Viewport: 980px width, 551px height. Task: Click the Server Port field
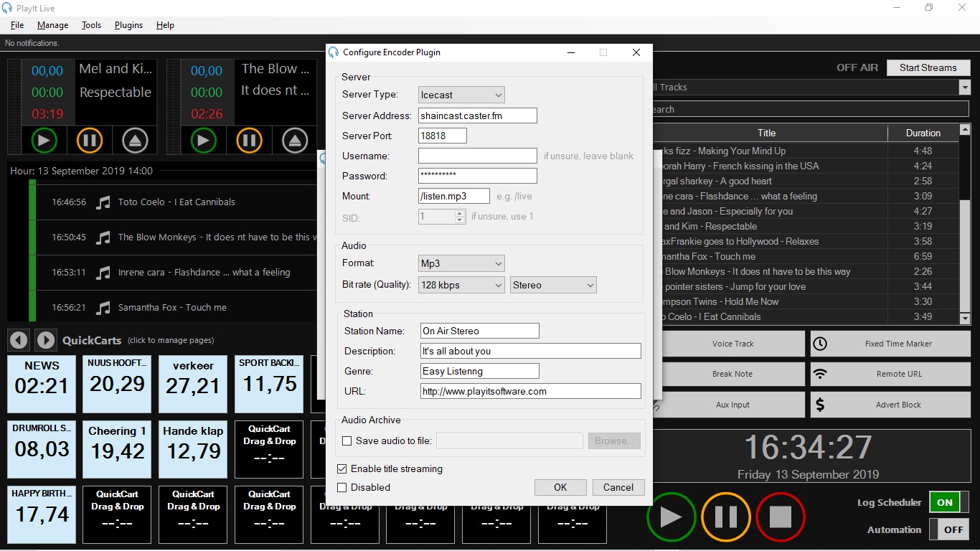pos(443,136)
